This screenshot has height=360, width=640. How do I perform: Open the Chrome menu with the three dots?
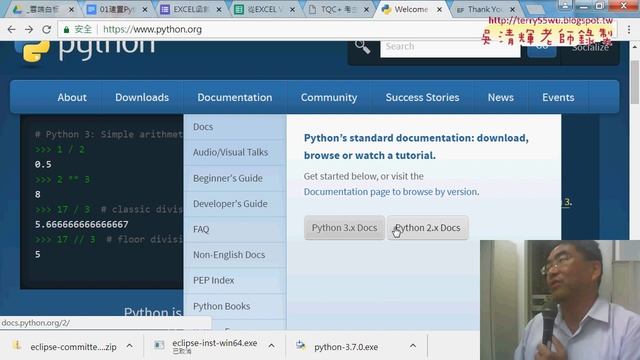point(629,29)
